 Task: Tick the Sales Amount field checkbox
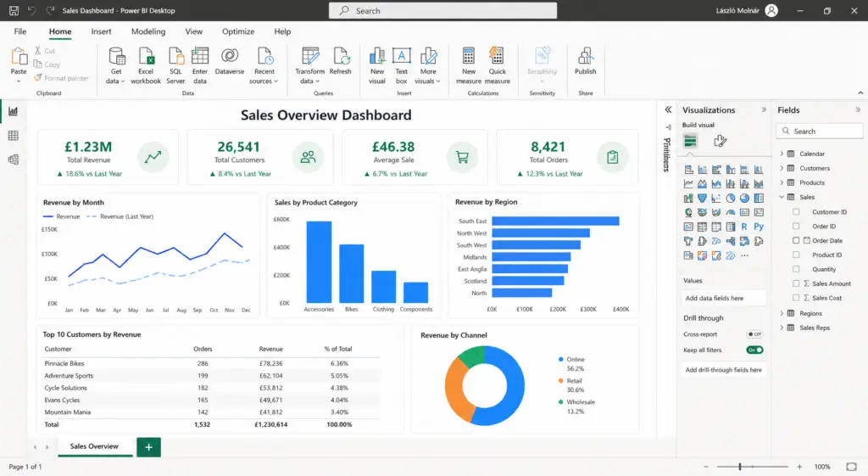click(x=796, y=283)
